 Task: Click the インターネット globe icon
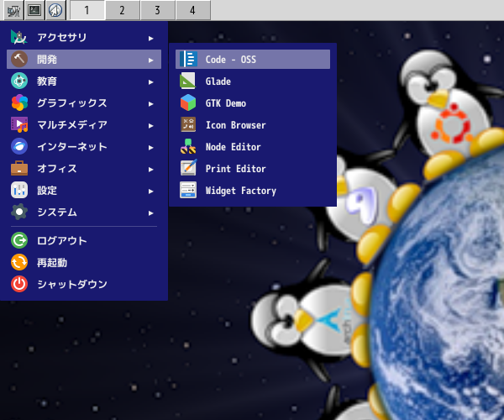click(x=19, y=146)
